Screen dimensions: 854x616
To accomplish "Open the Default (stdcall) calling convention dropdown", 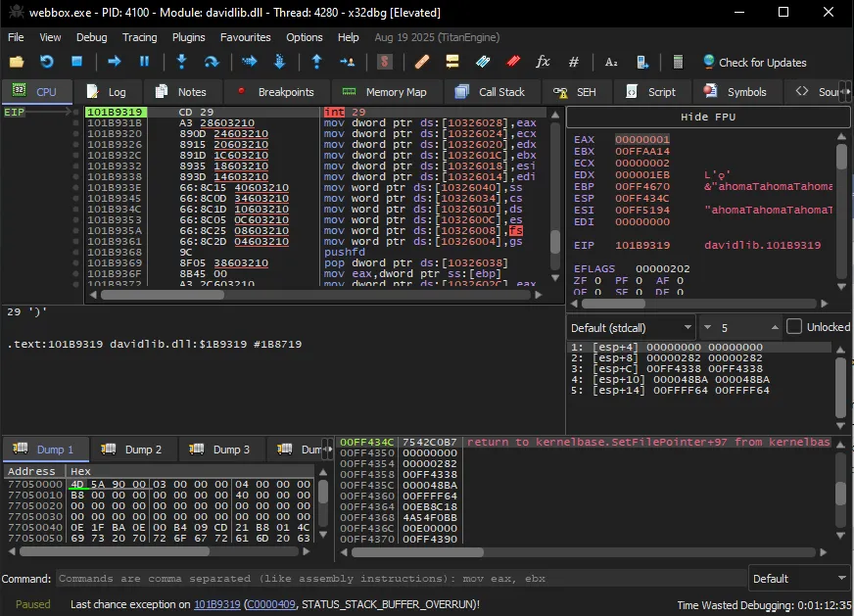I will (632, 327).
